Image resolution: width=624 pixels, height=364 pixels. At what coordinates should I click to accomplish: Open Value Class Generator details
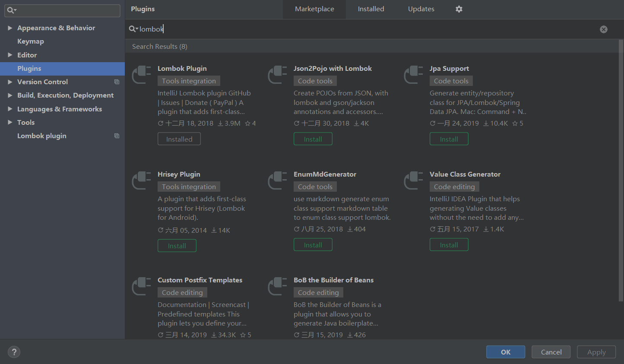(x=465, y=174)
